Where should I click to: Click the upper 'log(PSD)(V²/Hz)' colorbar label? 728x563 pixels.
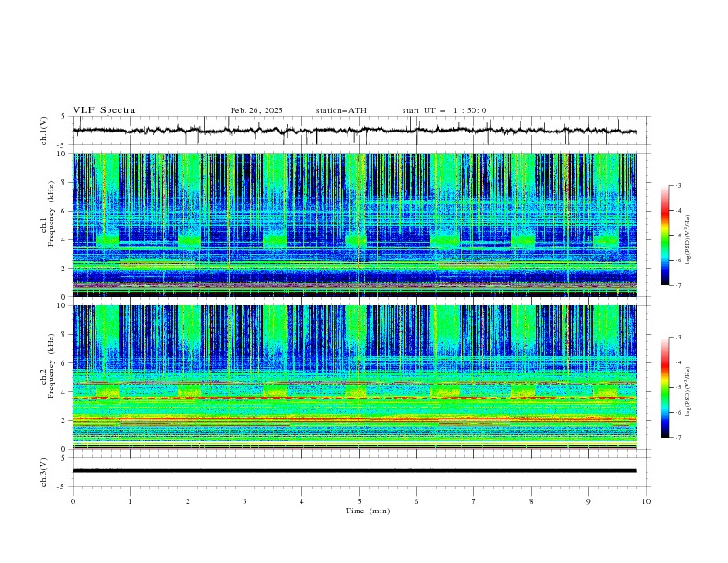point(689,240)
